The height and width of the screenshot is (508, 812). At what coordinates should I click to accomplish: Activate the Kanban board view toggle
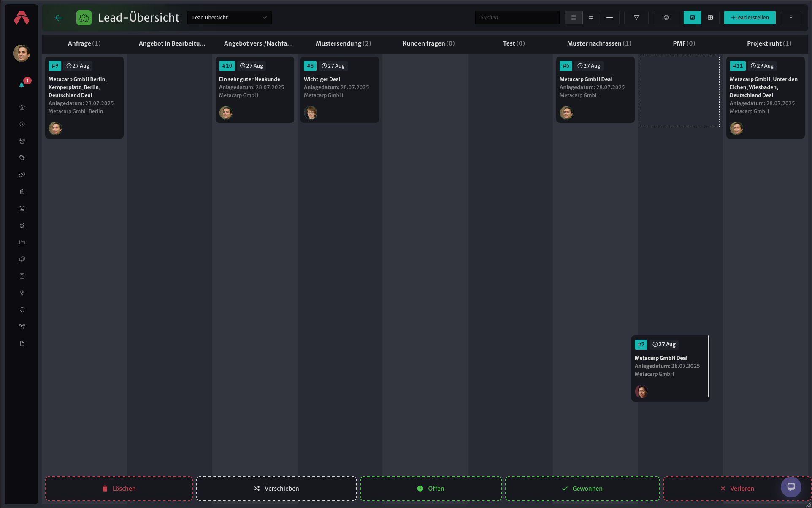coord(692,18)
